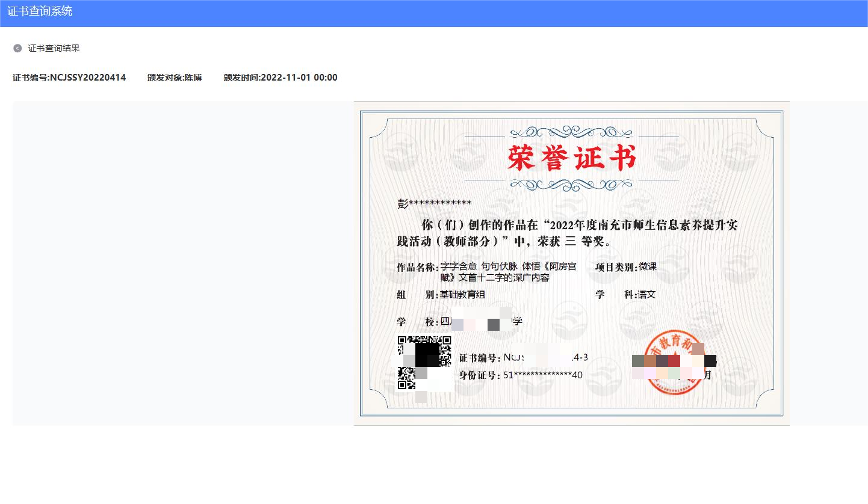Click the back arrow icon
868x504 pixels.
[x=17, y=48]
